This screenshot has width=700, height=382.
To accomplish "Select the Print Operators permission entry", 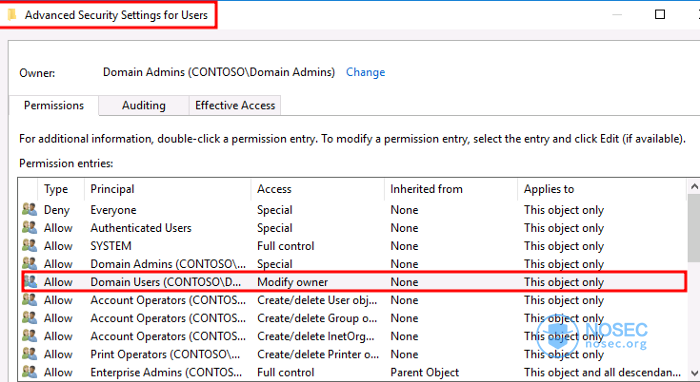I will (353, 354).
